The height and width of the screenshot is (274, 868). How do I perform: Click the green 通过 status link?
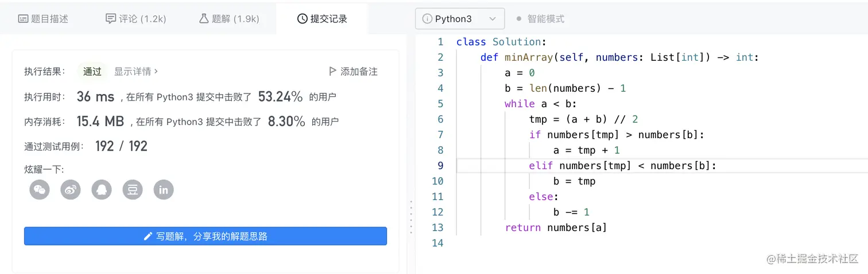point(92,72)
